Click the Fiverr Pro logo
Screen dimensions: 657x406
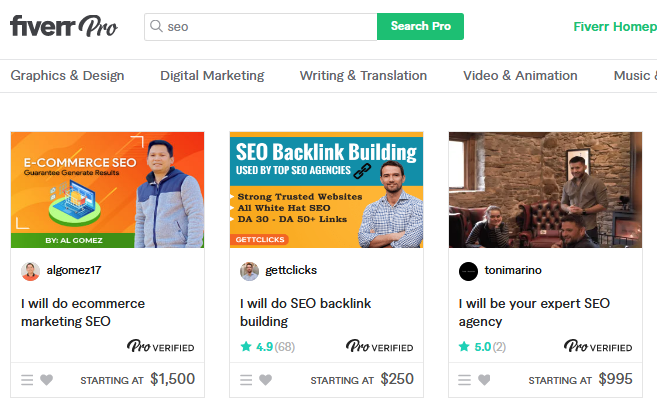tap(64, 26)
